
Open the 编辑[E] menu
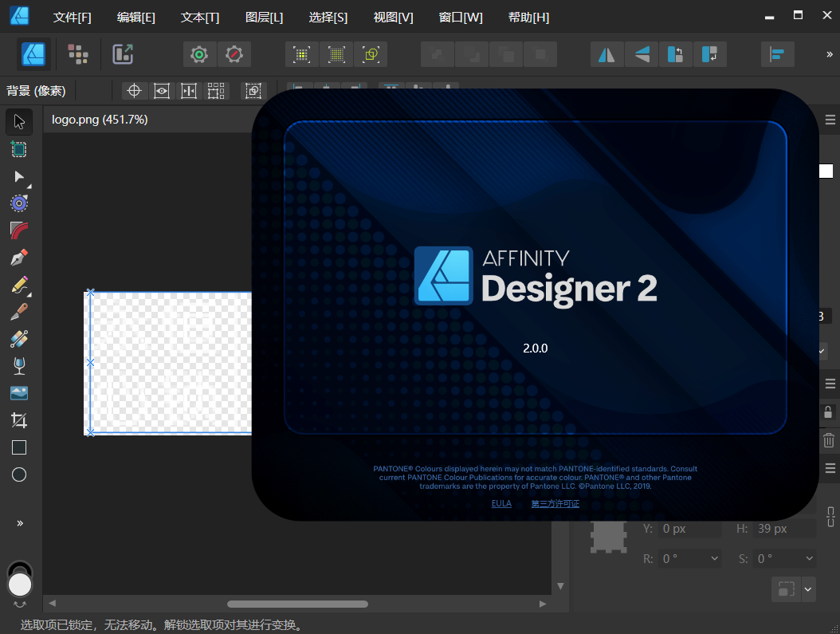[x=136, y=18]
